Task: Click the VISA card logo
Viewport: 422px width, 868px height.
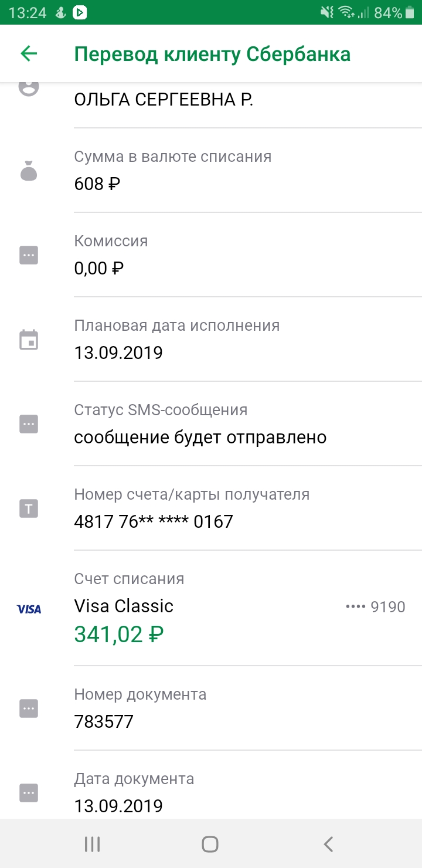Action: [x=29, y=609]
